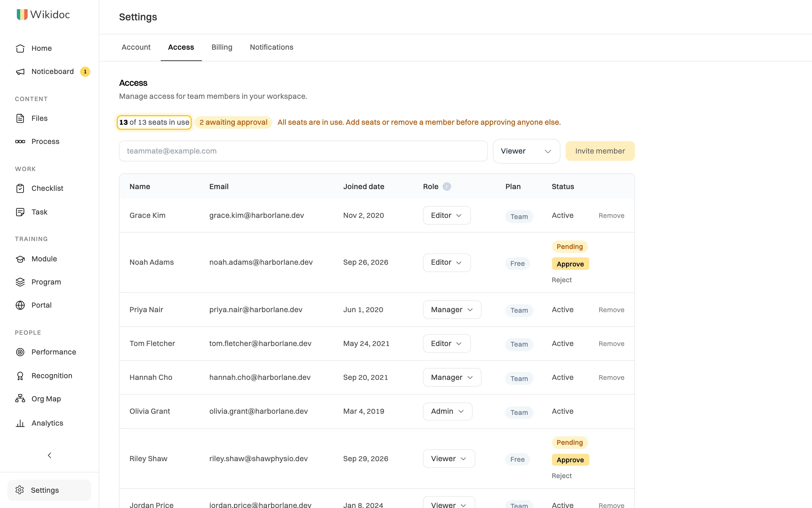The height and width of the screenshot is (508, 812).
Task: Remove Hannah Cho from the workspace
Action: tap(611, 377)
